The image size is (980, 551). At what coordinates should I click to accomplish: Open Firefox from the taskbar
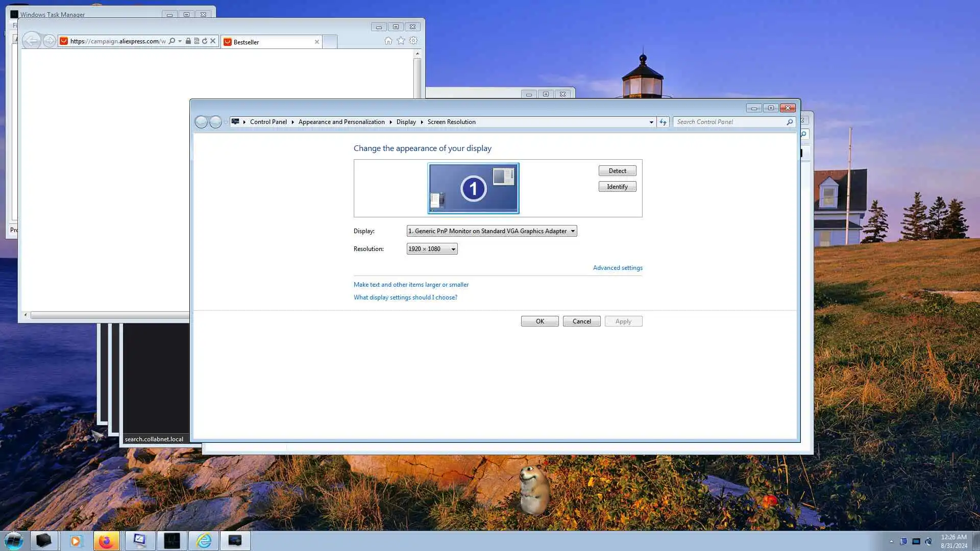(106, 541)
